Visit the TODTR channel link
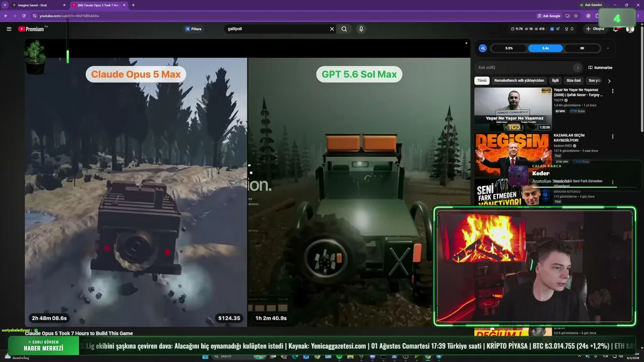The height and width of the screenshot is (362, 644). (558, 101)
